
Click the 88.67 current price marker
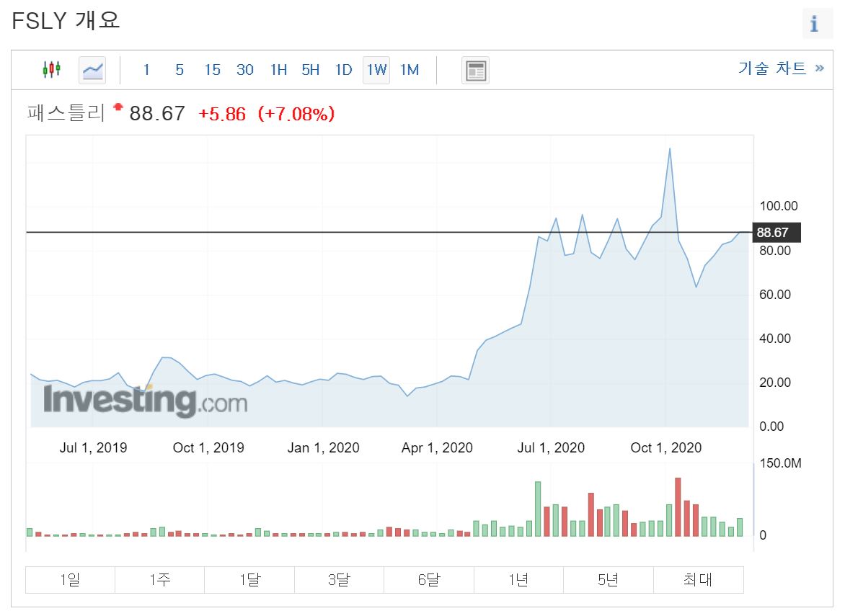(776, 233)
